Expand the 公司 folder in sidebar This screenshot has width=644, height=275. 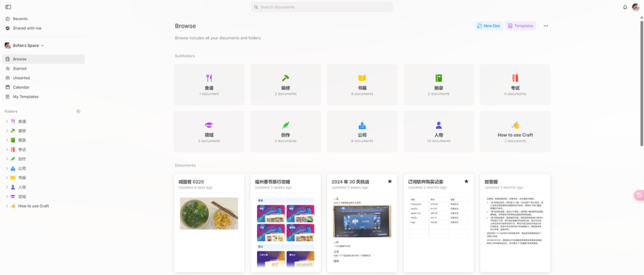(x=7, y=168)
